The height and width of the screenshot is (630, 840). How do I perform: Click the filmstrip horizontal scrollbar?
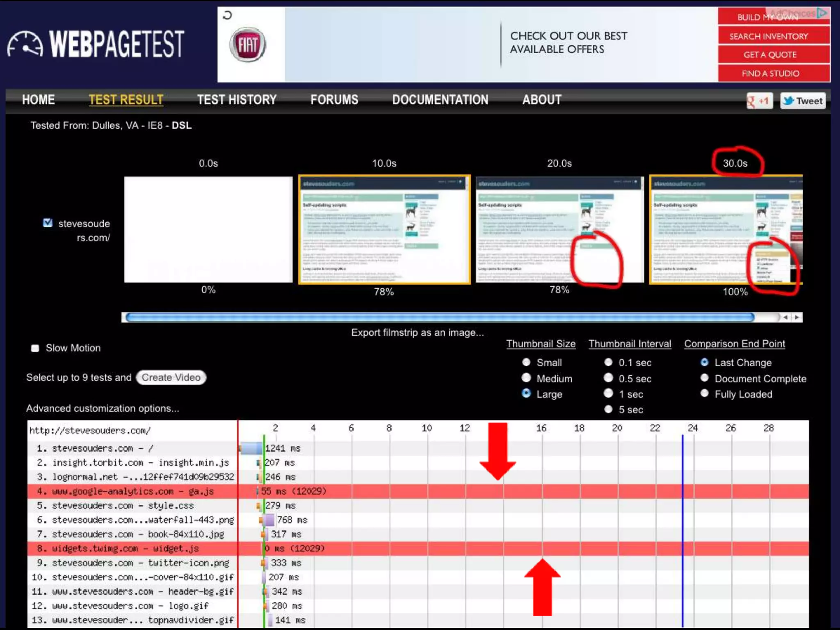point(439,317)
